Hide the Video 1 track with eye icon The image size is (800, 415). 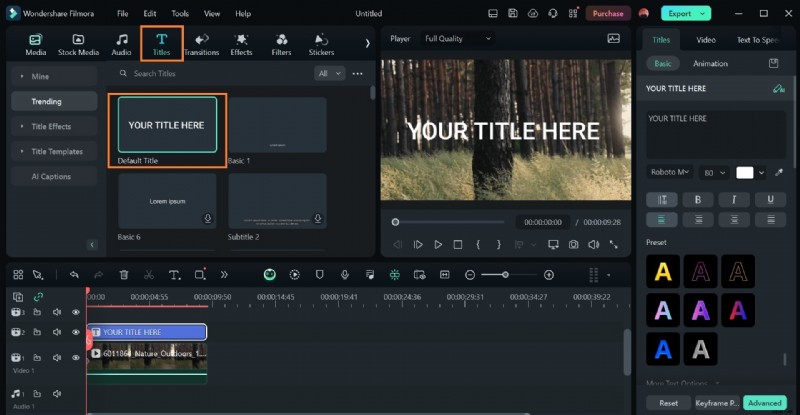(75, 358)
